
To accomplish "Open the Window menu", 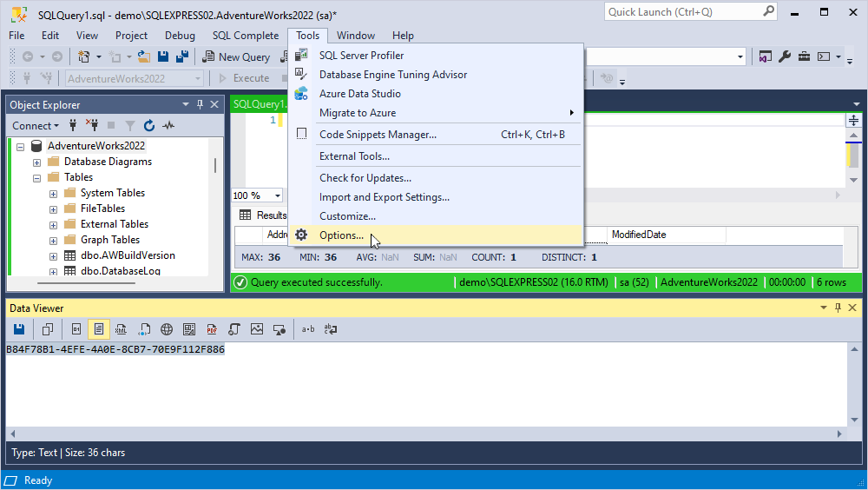I will coord(356,36).
